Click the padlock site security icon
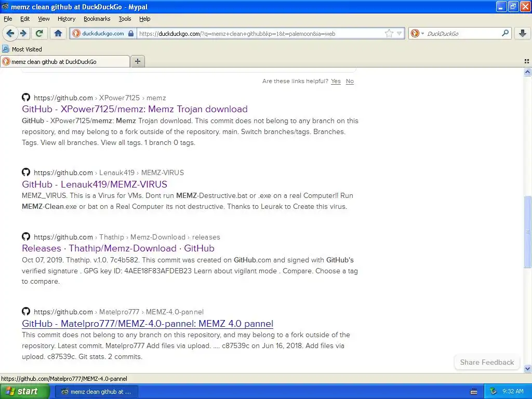Viewport: 532px width, 399px height. (x=131, y=33)
